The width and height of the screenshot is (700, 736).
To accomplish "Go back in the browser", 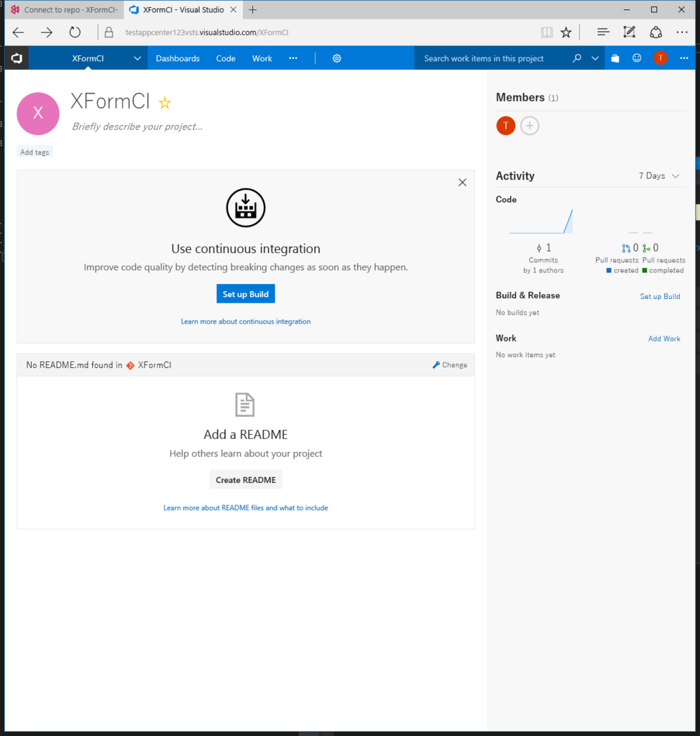I will coord(18,32).
